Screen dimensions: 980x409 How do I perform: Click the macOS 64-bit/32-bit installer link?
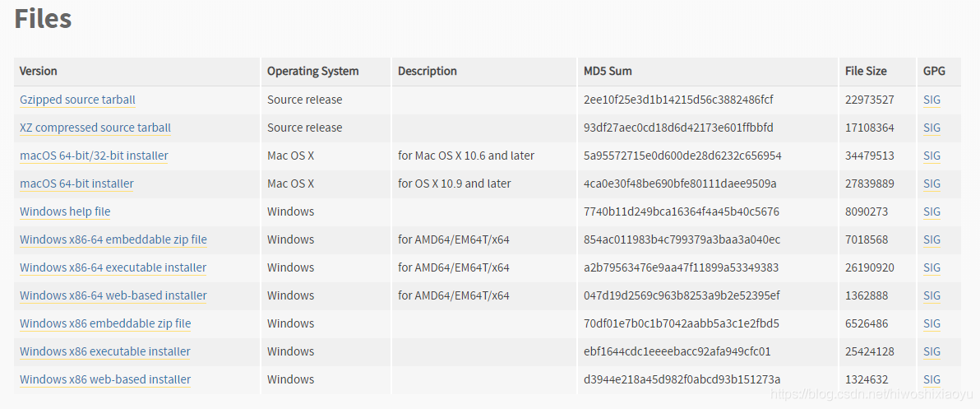point(94,155)
